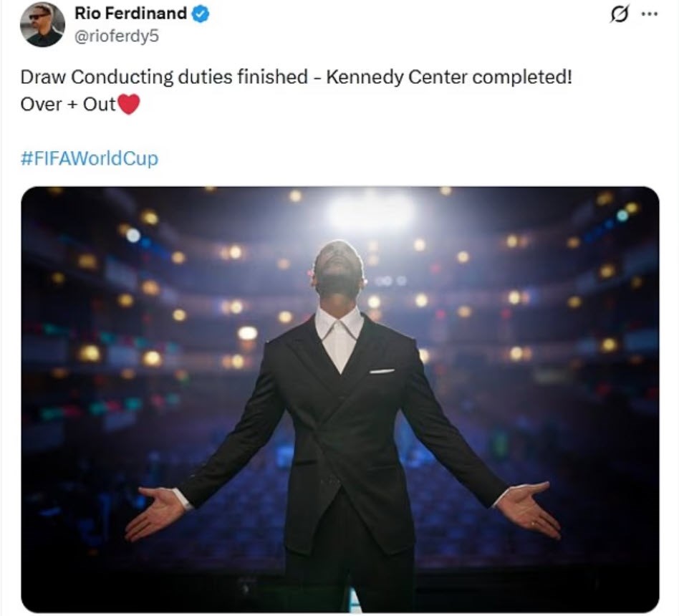
Task: Follow the #FIFAWorldCup hashtag
Action: pos(90,158)
